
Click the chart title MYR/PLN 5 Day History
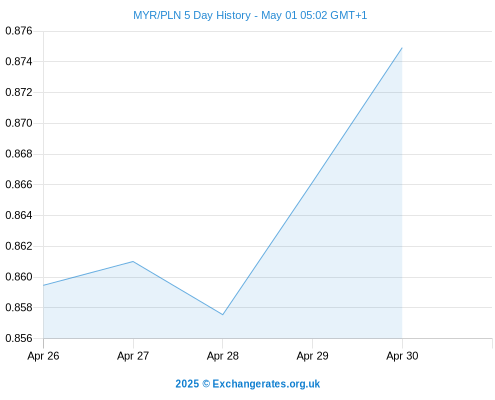coord(192,15)
